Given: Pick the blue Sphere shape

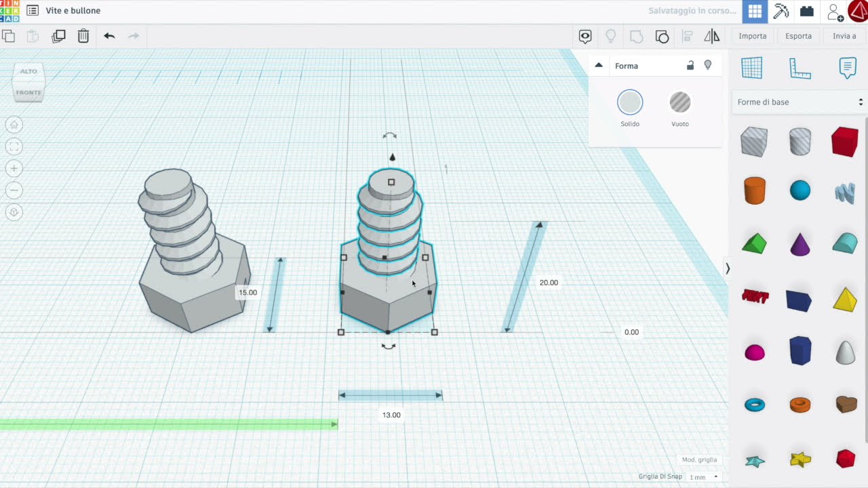Looking at the screenshot, I should point(800,190).
